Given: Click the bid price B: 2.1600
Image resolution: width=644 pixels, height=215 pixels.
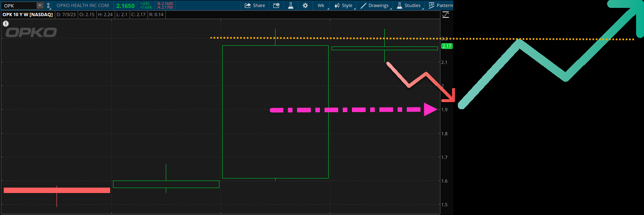Looking at the screenshot, I should point(165,4).
